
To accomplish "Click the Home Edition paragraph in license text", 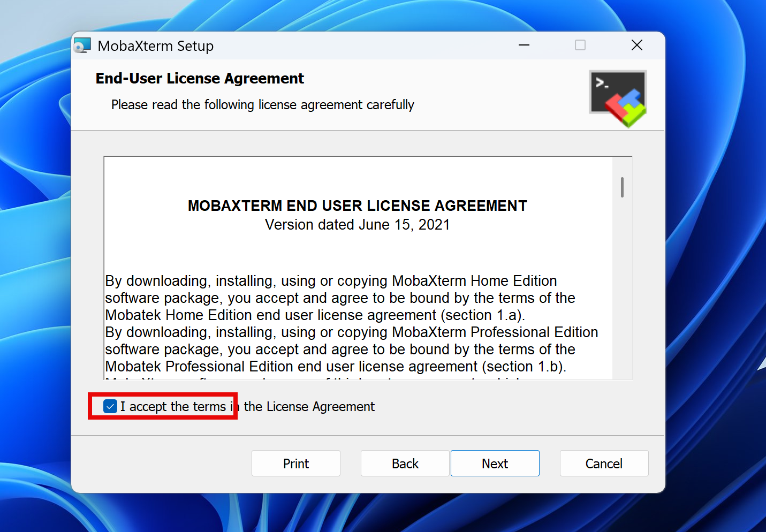I will pyautogui.click(x=340, y=298).
